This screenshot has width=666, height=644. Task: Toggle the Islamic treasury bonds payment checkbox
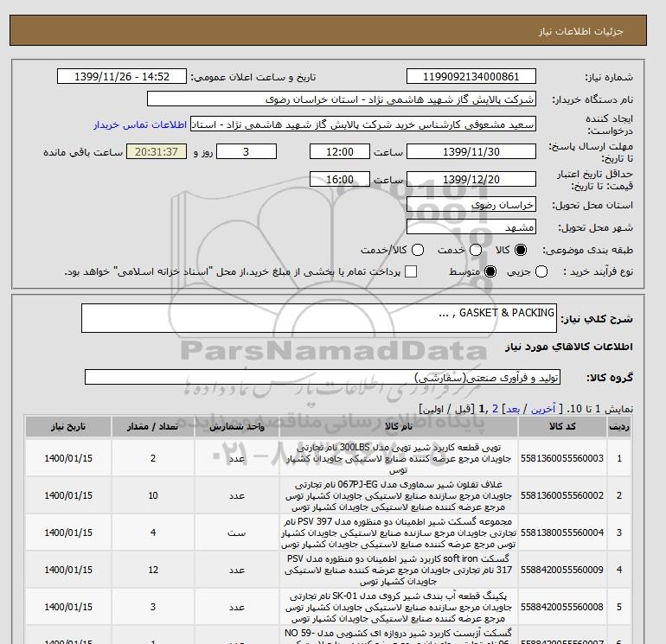click(x=411, y=271)
